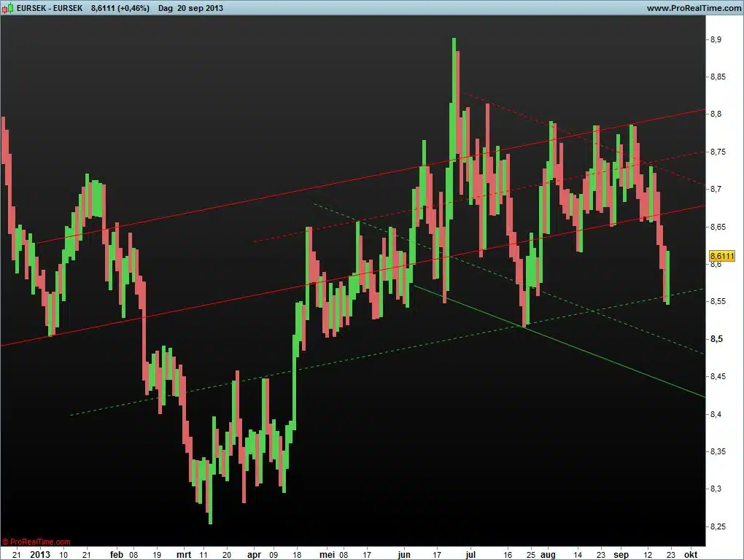
Task: Click the yellow 8,6111 current price tag
Action: click(721, 256)
